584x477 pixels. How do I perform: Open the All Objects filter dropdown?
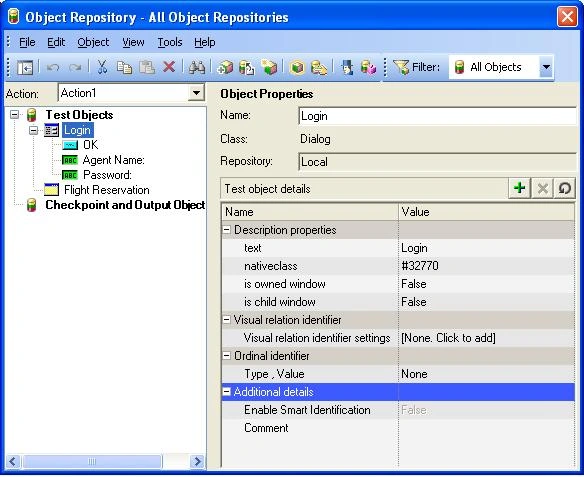(546, 67)
